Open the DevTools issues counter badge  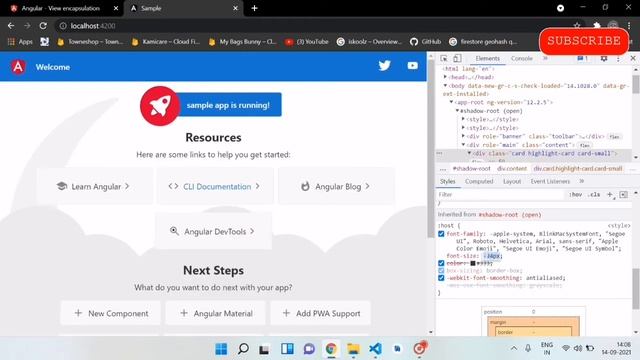pyautogui.click(x=582, y=58)
